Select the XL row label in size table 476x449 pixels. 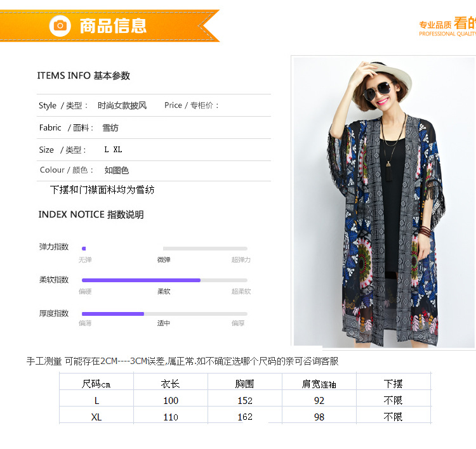pyautogui.click(x=96, y=417)
